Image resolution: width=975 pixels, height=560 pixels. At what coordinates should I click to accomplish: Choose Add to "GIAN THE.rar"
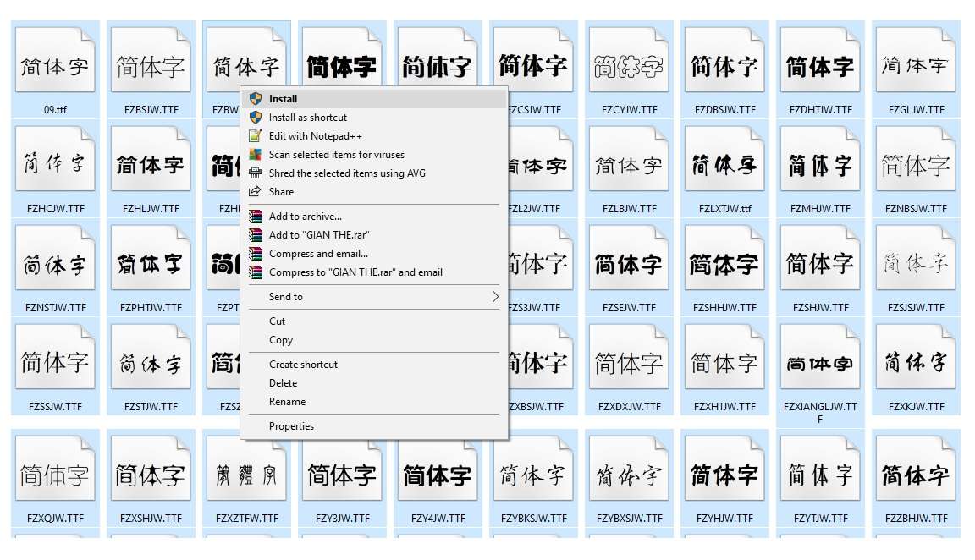374,235
